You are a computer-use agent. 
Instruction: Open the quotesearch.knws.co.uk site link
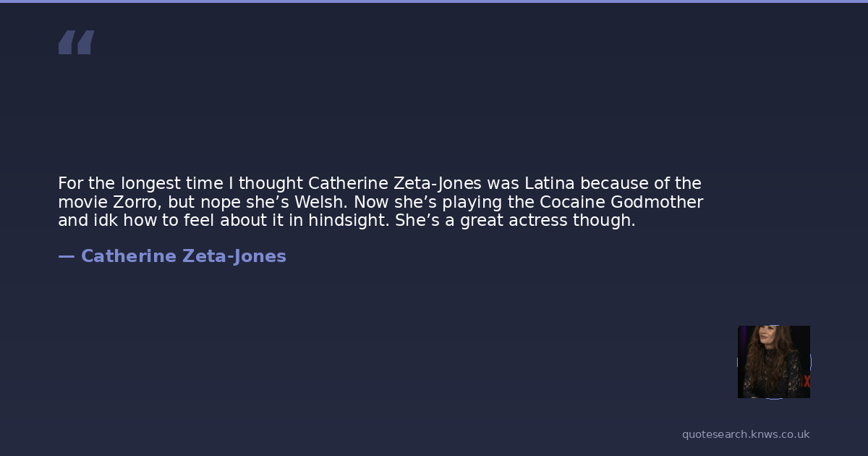pos(746,434)
